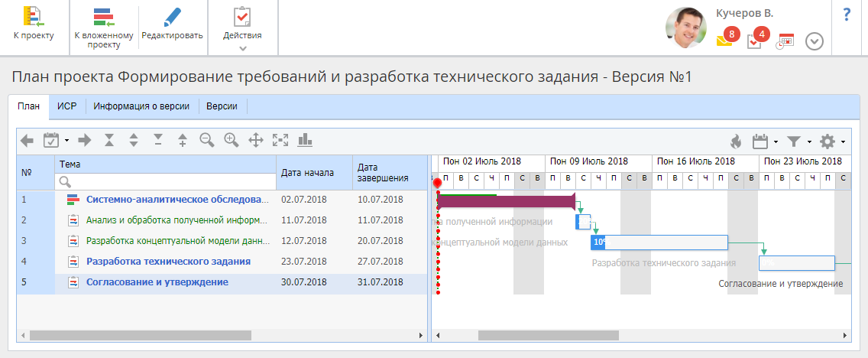
Task: Open tasks icon showing 4 notifications
Action: click(754, 41)
